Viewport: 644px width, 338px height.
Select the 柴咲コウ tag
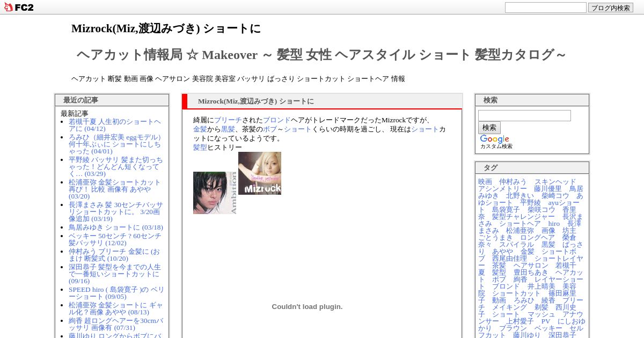(541, 210)
